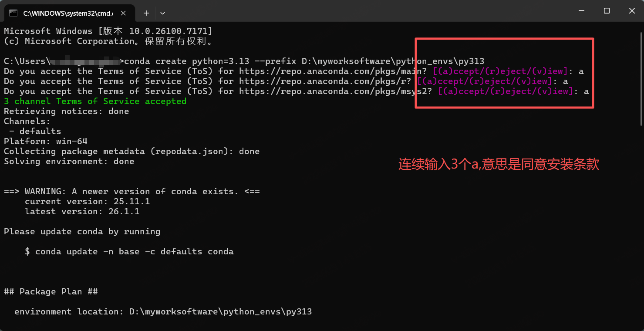
Task: Click the Microsoft Windows version line
Action: 108,31
